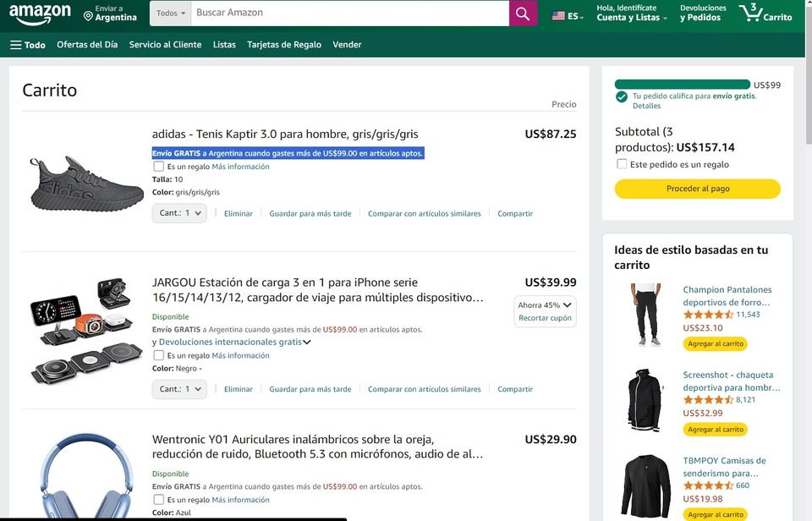Screen dimensions: 812x521
Task: Open the ES language selector
Action: point(568,16)
